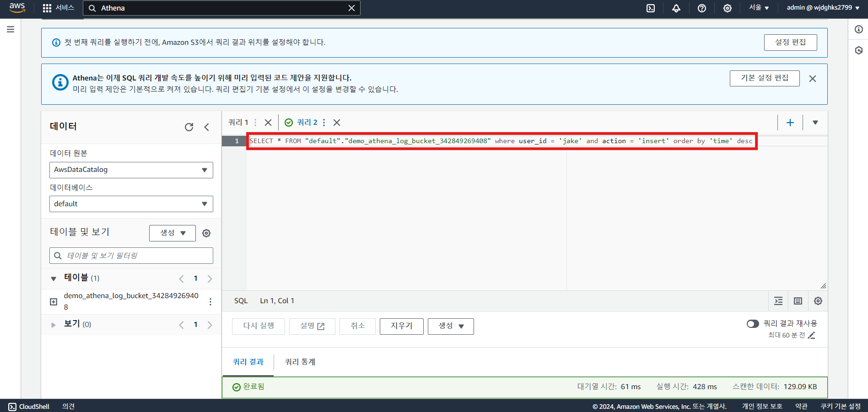
Task: Switch to the 쿼리 결과 tab
Action: point(248,362)
